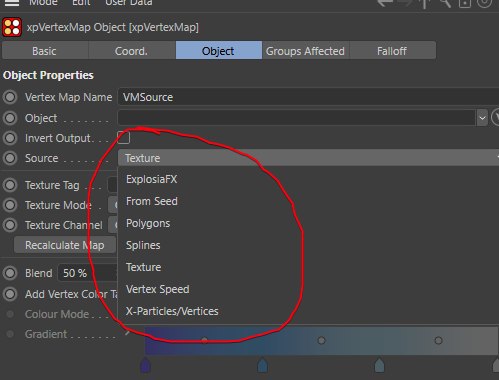Toggle the lock element icon

[465, 3]
